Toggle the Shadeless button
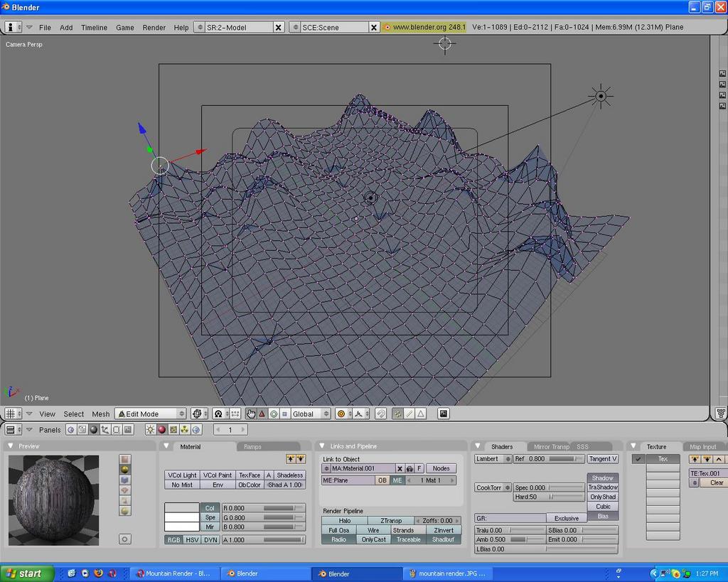This screenshot has height=582, width=728. [290, 475]
